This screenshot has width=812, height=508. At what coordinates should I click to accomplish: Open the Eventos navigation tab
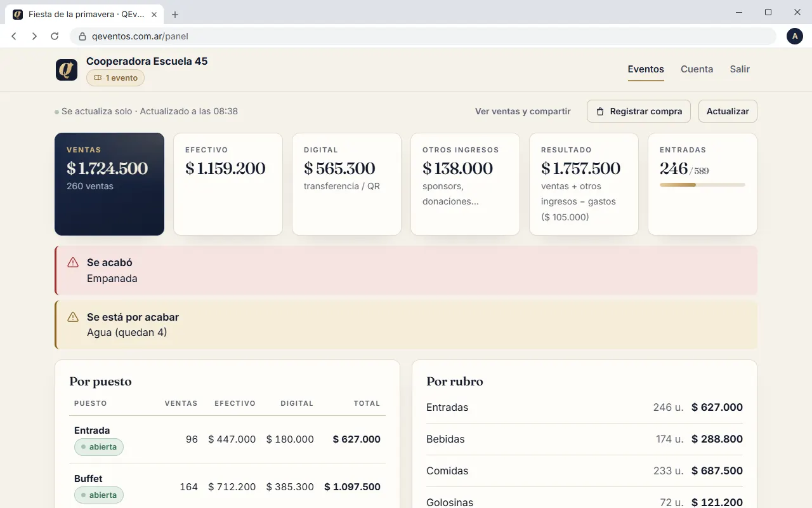coord(646,69)
